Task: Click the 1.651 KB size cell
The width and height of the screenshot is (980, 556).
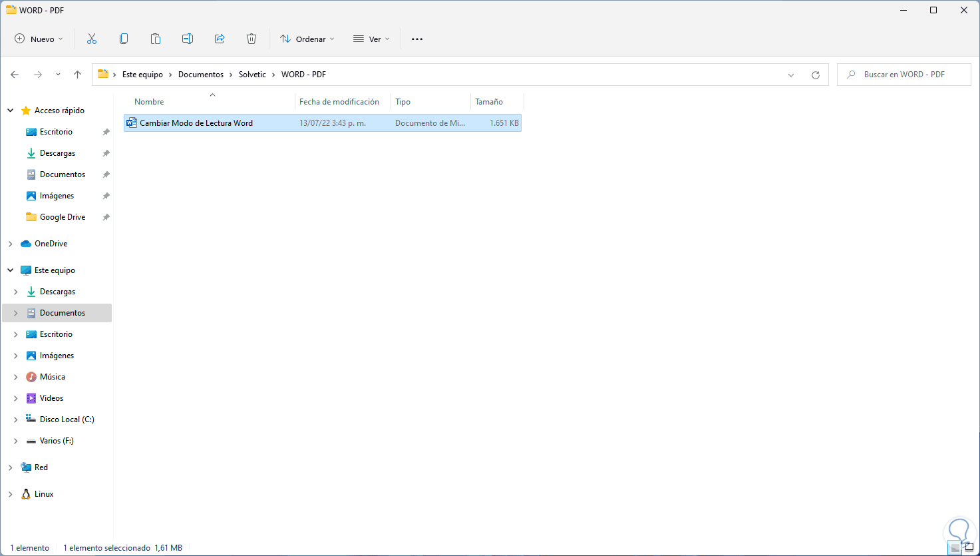Action: (504, 123)
